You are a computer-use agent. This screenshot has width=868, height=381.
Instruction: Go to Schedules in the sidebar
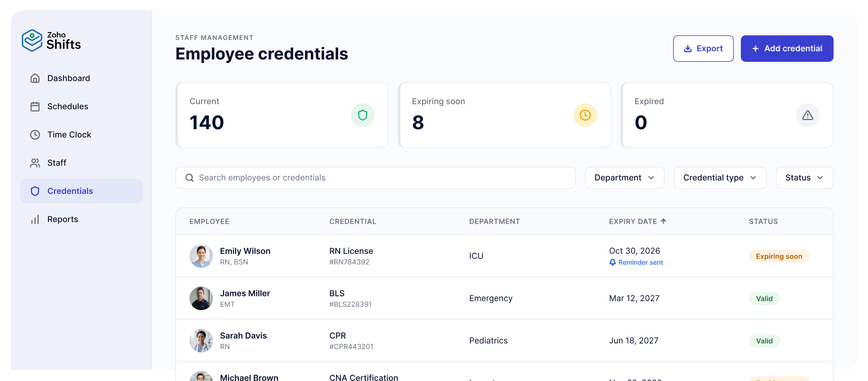(81, 106)
